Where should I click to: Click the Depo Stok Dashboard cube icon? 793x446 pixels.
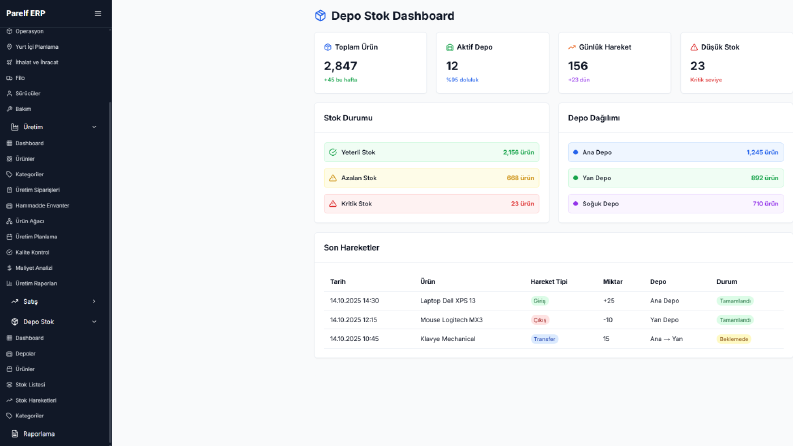[320, 16]
